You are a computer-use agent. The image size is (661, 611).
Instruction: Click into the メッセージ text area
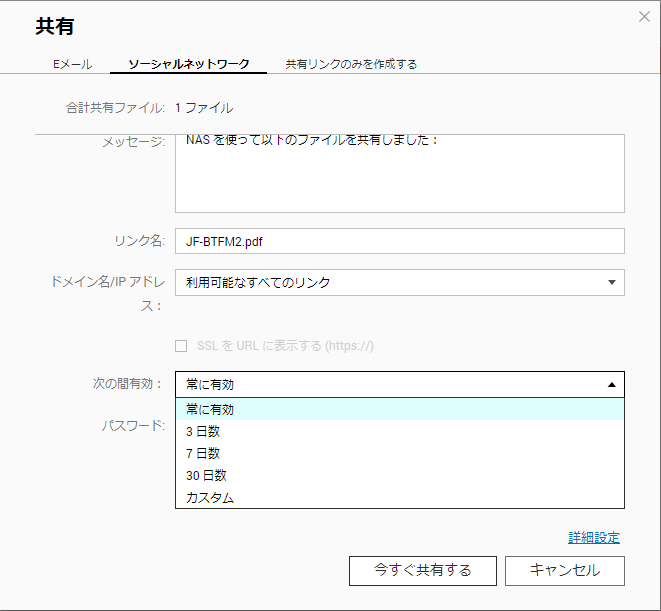(400, 173)
